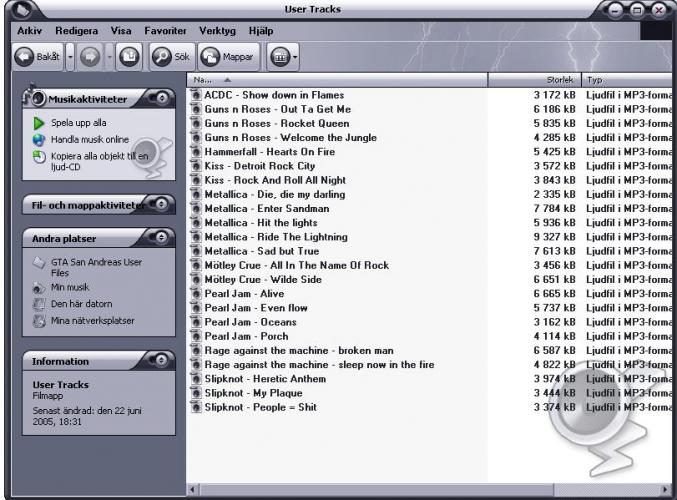Viewport: 677px width, 500px height.
Task: Click the horizontal scrollbar right arrow
Action: coord(667,489)
